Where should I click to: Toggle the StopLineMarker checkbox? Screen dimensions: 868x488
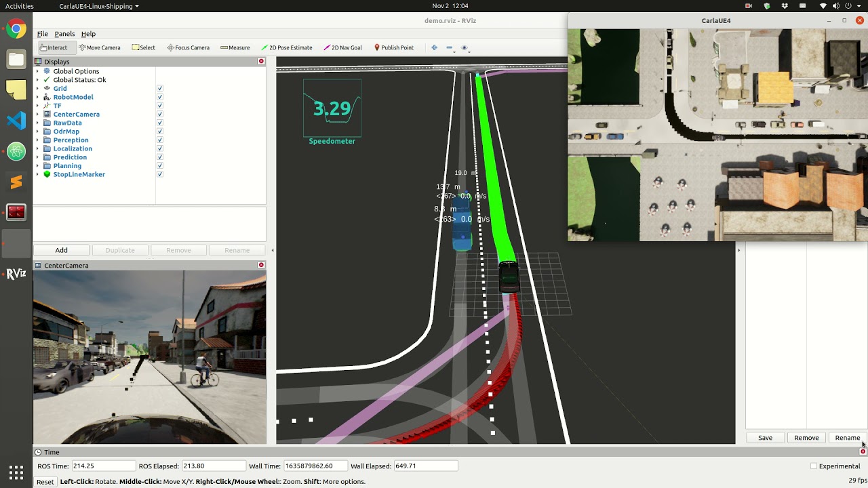click(x=160, y=174)
